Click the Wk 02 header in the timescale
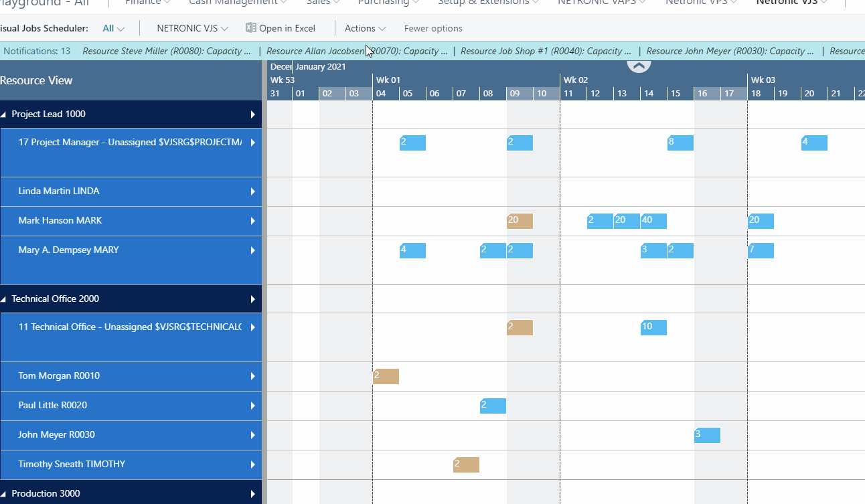The height and width of the screenshot is (504, 865). (x=653, y=80)
